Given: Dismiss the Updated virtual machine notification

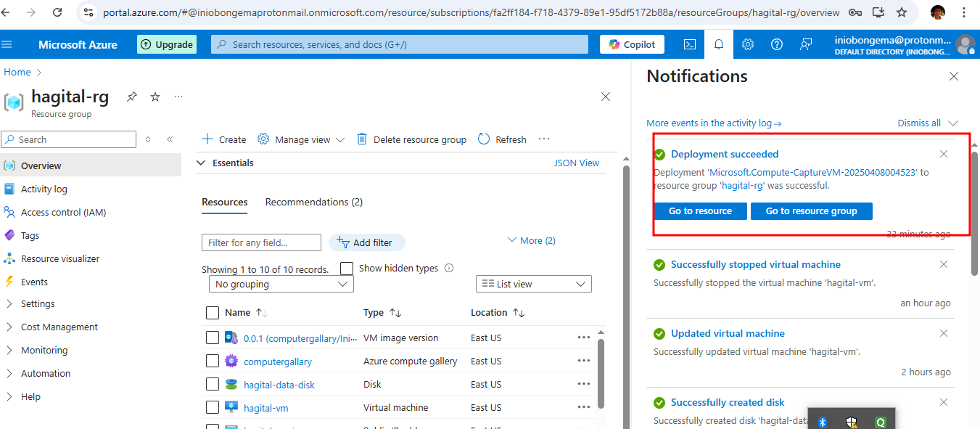Looking at the screenshot, I should pyautogui.click(x=944, y=333).
